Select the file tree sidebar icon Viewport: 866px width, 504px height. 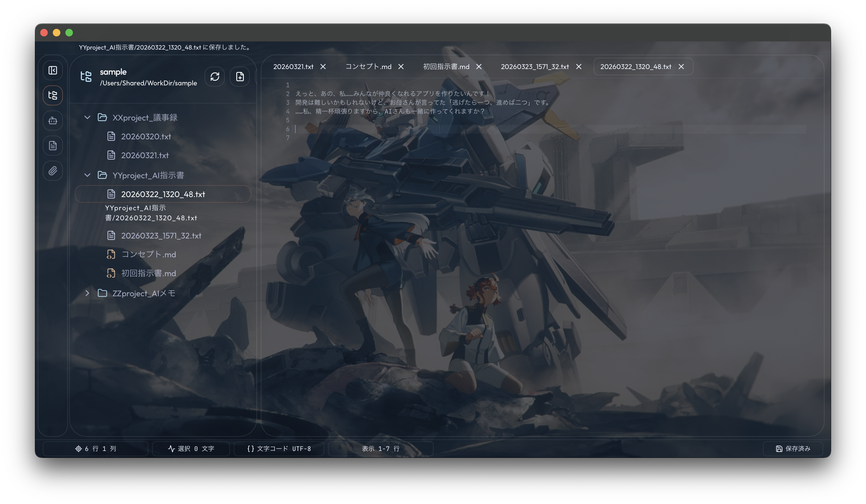point(52,95)
